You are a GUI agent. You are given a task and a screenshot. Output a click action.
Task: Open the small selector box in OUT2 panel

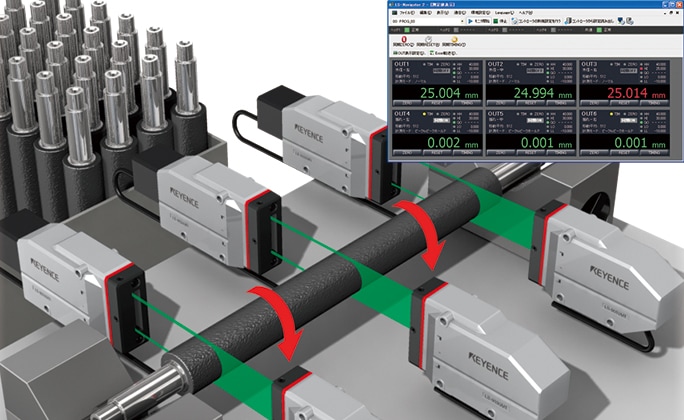coord(535,71)
